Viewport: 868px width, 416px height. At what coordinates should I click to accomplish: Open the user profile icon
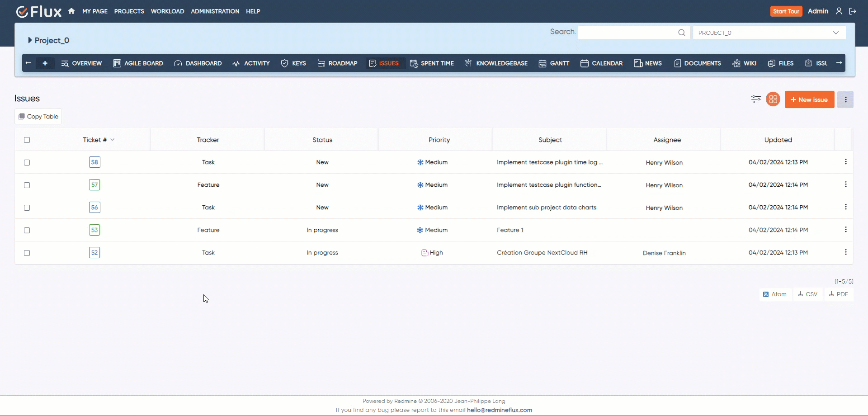pos(839,11)
